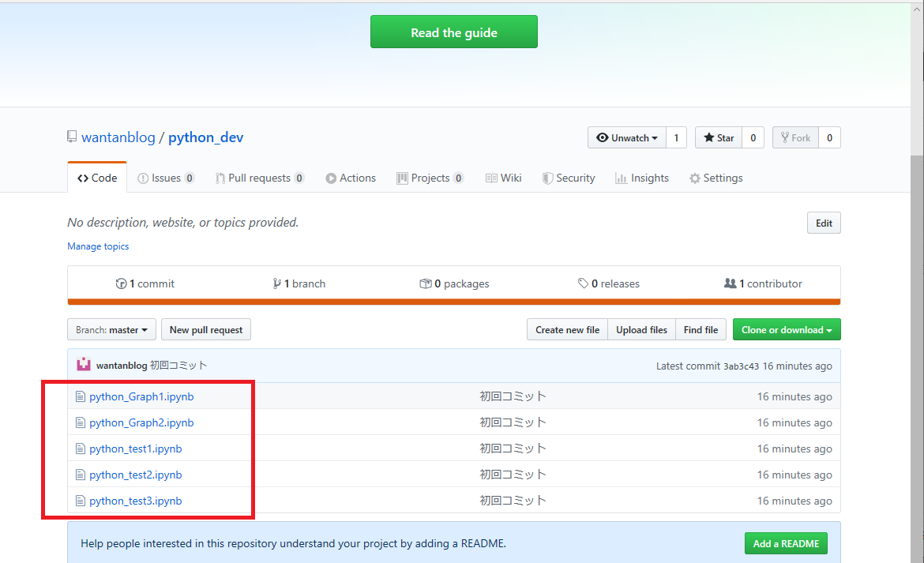Viewport: 924px width, 563px height.
Task: Open the 0 packages link
Action: click(454, 283)
